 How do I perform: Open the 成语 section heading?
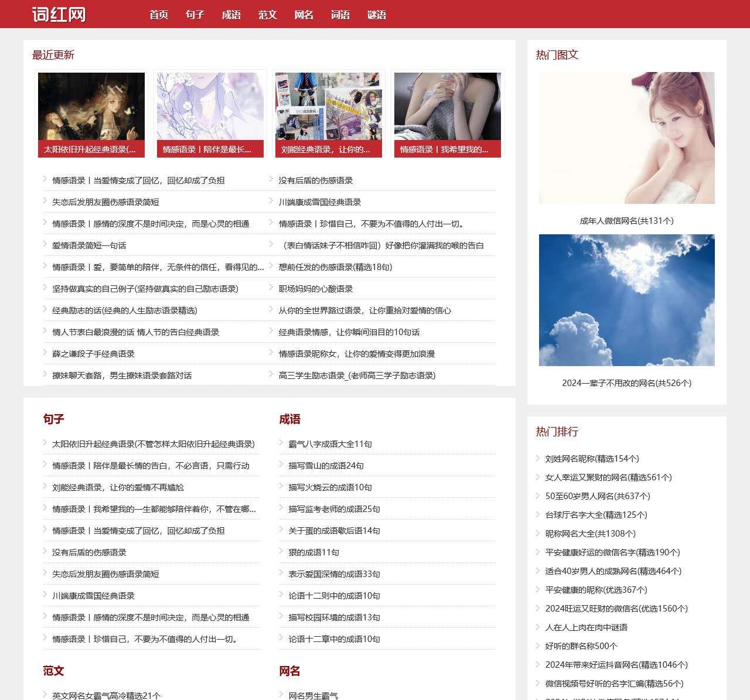[289, 419]
